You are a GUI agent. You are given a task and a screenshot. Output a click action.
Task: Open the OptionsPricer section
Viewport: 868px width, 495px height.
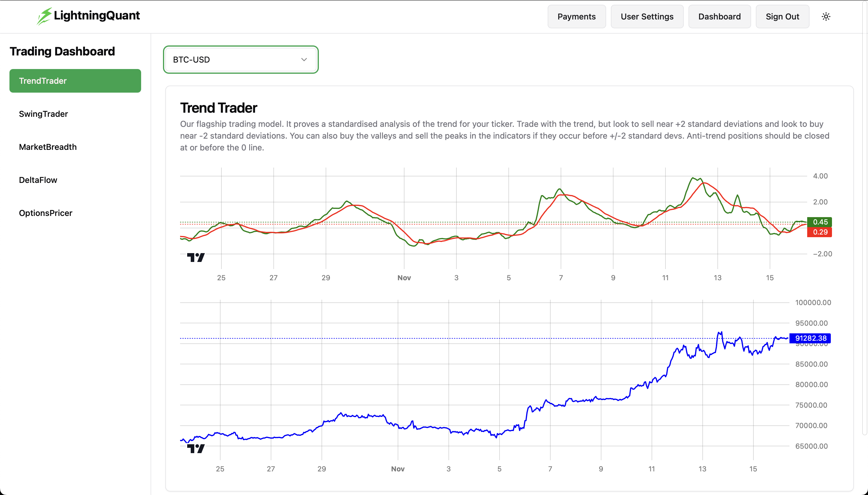pyautogui.click(x=75, y=213)
